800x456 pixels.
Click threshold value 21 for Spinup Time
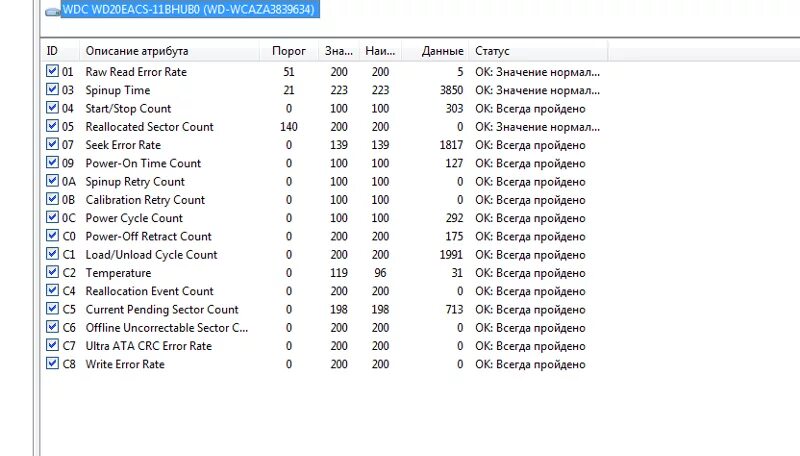pos(289,90)
